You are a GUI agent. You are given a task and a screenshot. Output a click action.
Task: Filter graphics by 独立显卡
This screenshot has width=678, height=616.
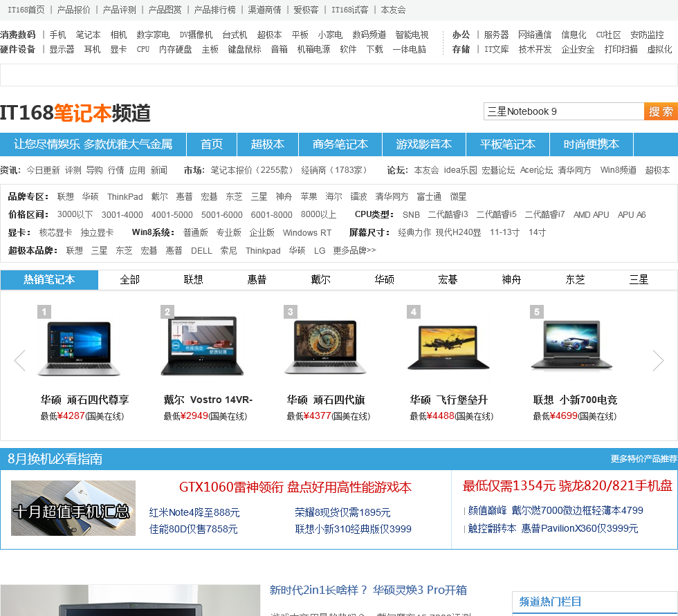coord(97,233)
